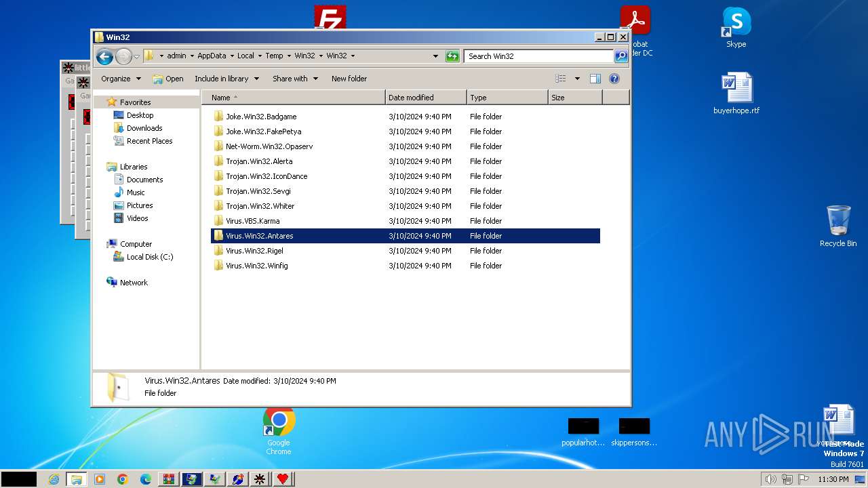Select buyerhope.rtf desktop file

click(736, 94)
